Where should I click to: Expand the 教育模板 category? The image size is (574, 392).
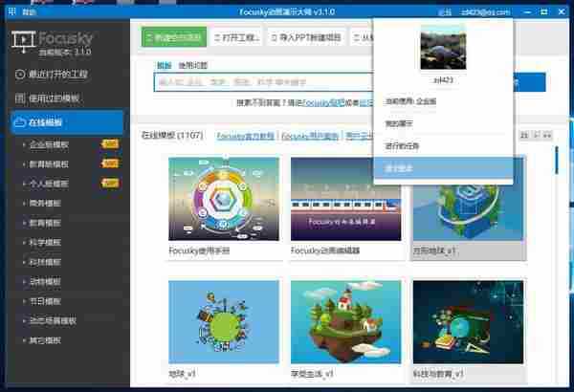(x=45, y=223)
